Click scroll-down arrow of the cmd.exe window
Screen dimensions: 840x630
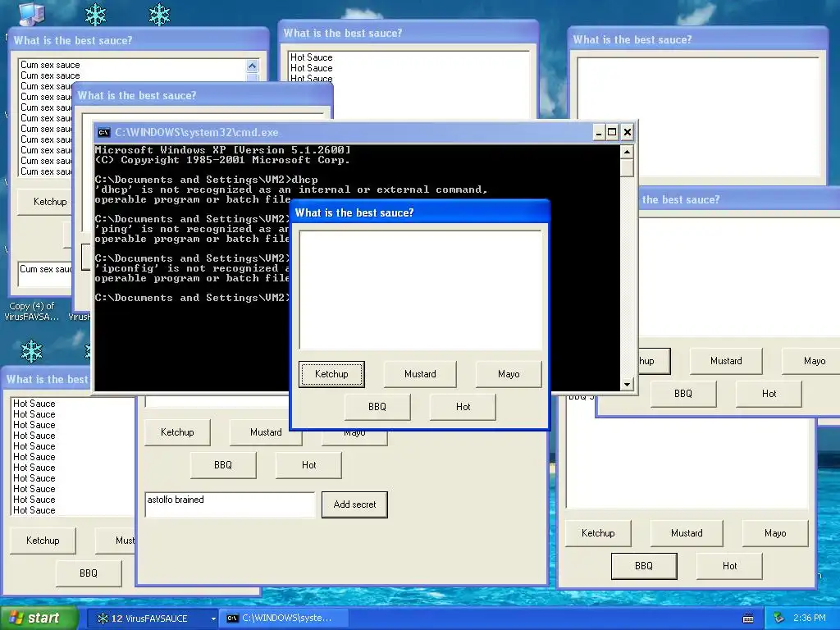click(627, 384)
